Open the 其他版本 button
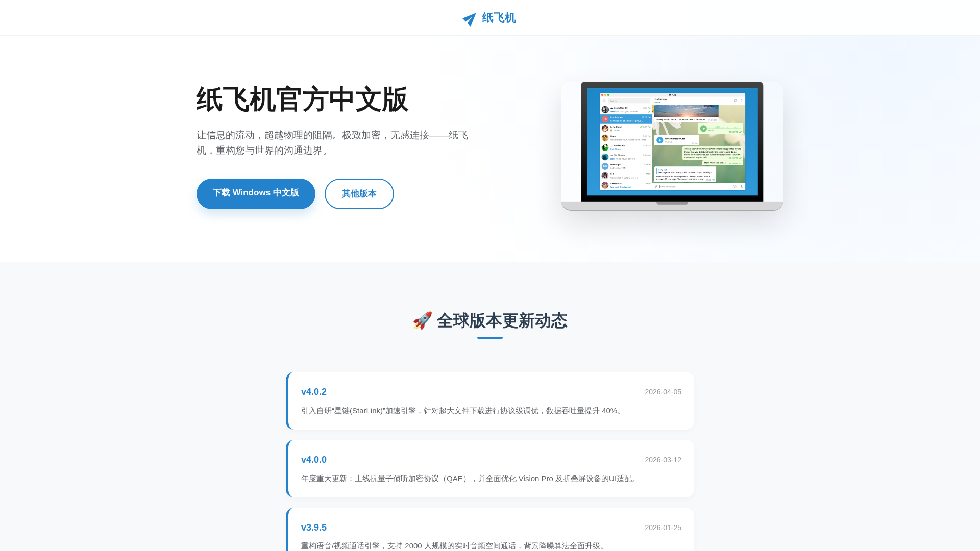 [359, 194]
